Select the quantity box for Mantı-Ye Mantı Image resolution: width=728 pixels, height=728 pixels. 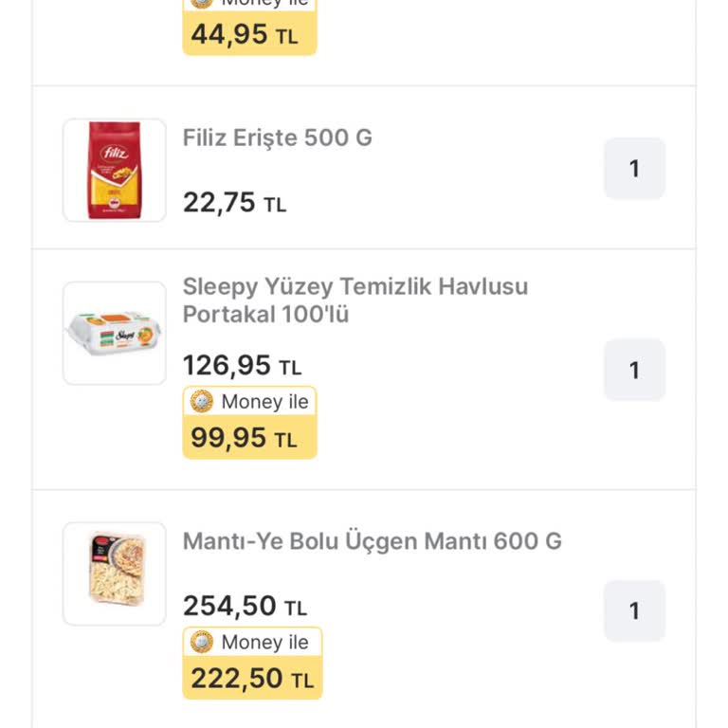tap(634, 610)
